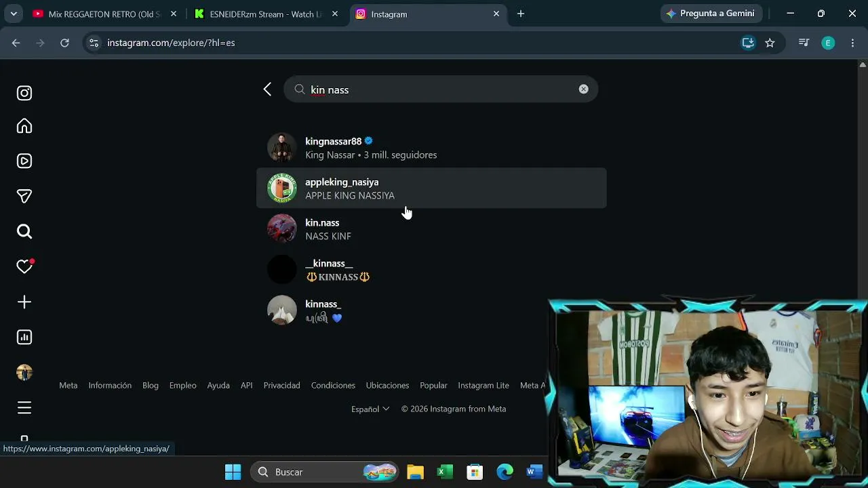Viewport: 868px width, 488px height.
Task: Expand Chrome tab search dropdown arrow
Action: 14,14
